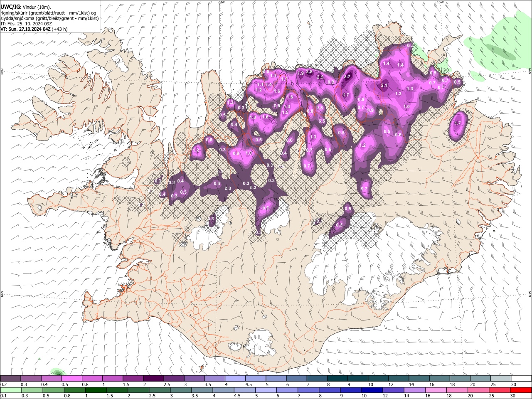The width and height of the screenshot is (532, 399).
Task: Click the upper scale swatch between 0.5 and 0.8
Action: 71,378
